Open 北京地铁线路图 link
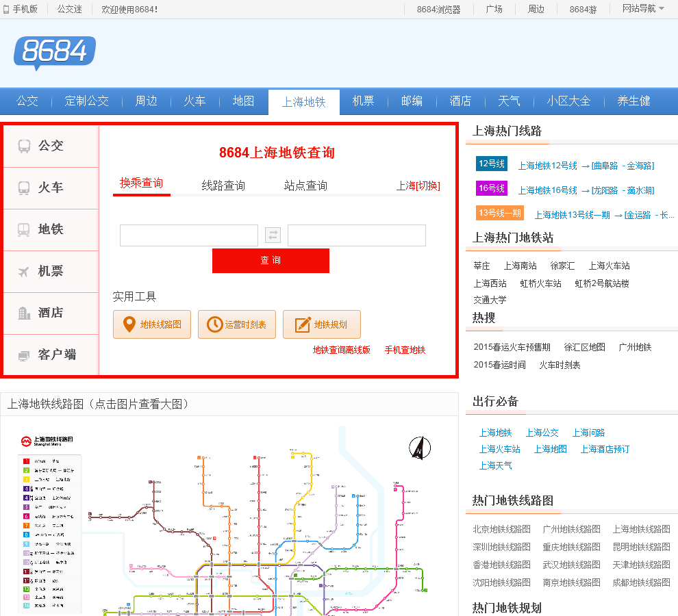The height and width of the screenshot is (616, 678). (501, 529)
